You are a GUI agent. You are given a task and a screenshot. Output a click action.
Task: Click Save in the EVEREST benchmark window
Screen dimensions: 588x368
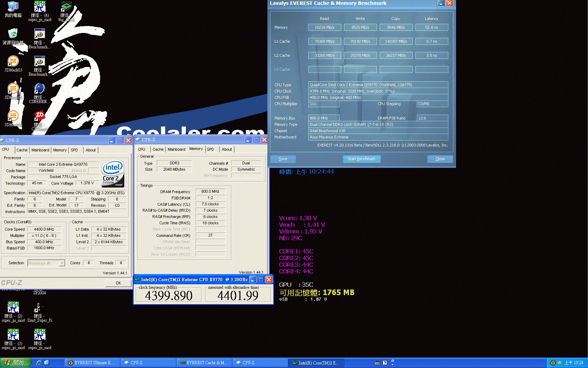coord(283,159)
